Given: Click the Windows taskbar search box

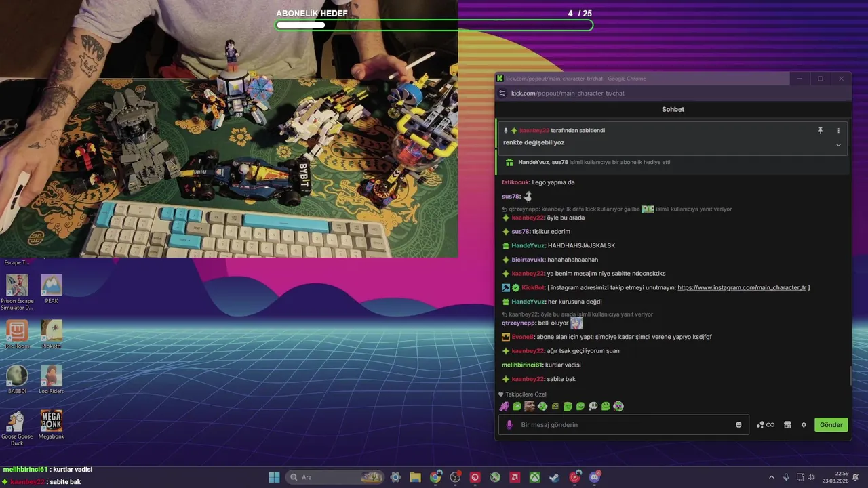Looking at the screenshot, I should tap(335, 477).
